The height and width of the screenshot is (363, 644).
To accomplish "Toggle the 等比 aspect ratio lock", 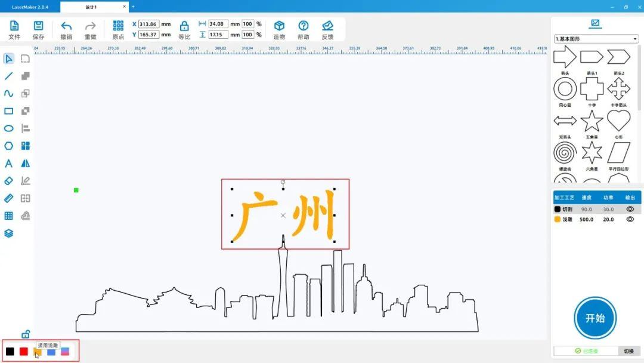I will (184, 26).
